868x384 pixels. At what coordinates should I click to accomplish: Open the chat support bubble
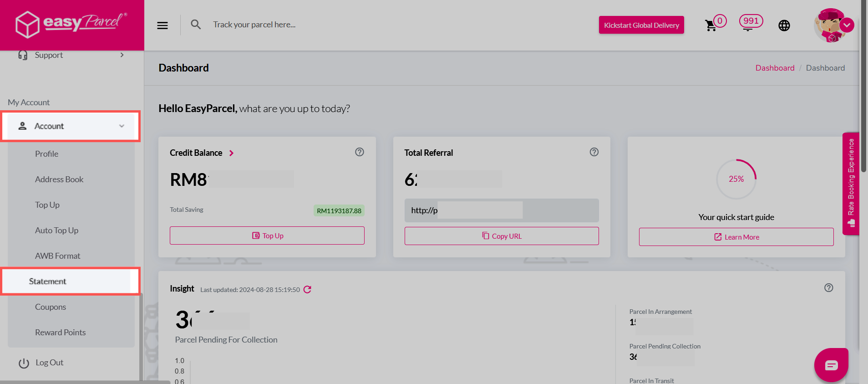831,365
